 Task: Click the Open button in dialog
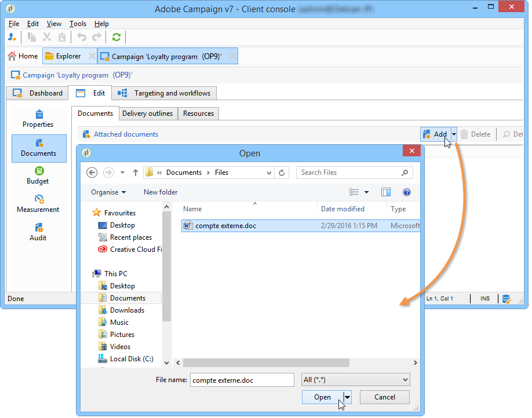pos(323,397)
